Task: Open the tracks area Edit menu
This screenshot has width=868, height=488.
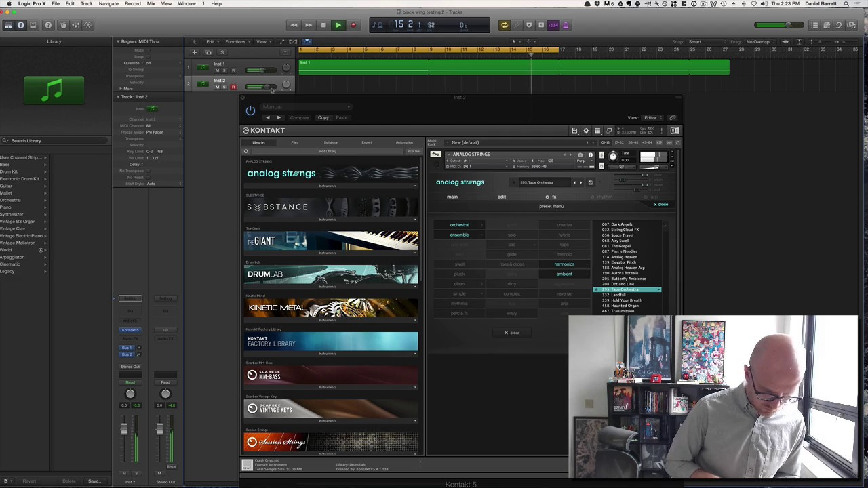Action: (212, 42)
